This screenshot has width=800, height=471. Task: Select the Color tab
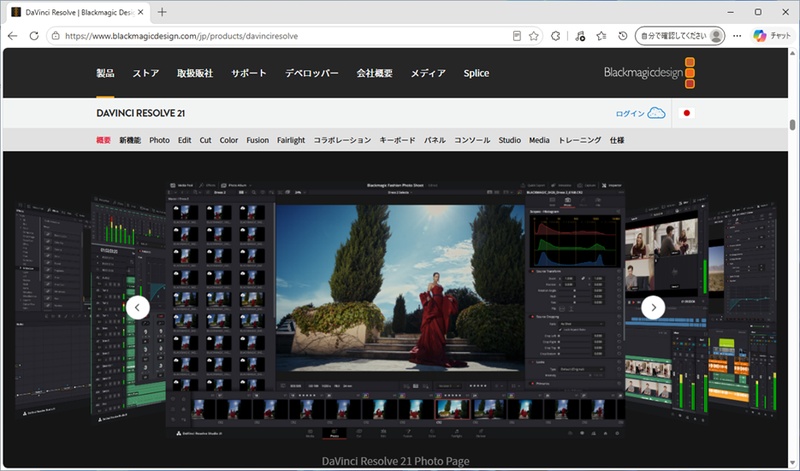coord(229,140)
